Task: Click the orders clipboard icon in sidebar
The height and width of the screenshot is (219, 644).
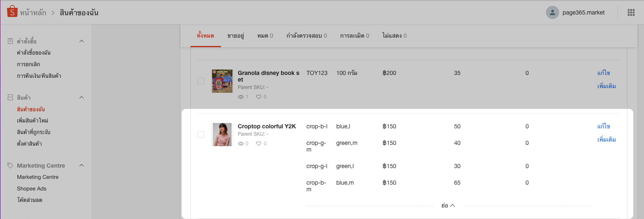Action: 10,41
